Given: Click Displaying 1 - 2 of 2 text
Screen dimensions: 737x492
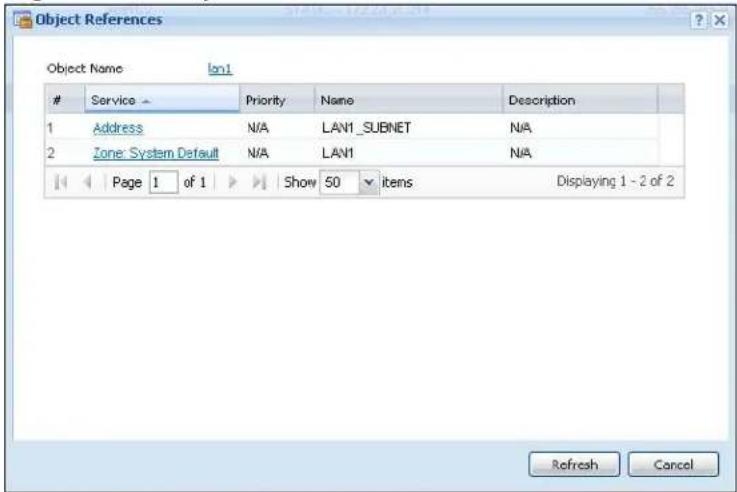Looking at the screenshot, I should (x=615, y=181).
